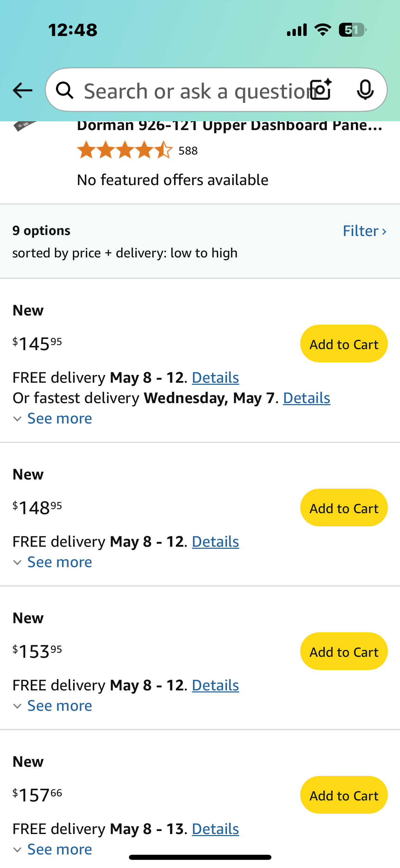Tap the Dorman dashboard product thumbnail
400x868 pixels.
click(x=24, y=126)
